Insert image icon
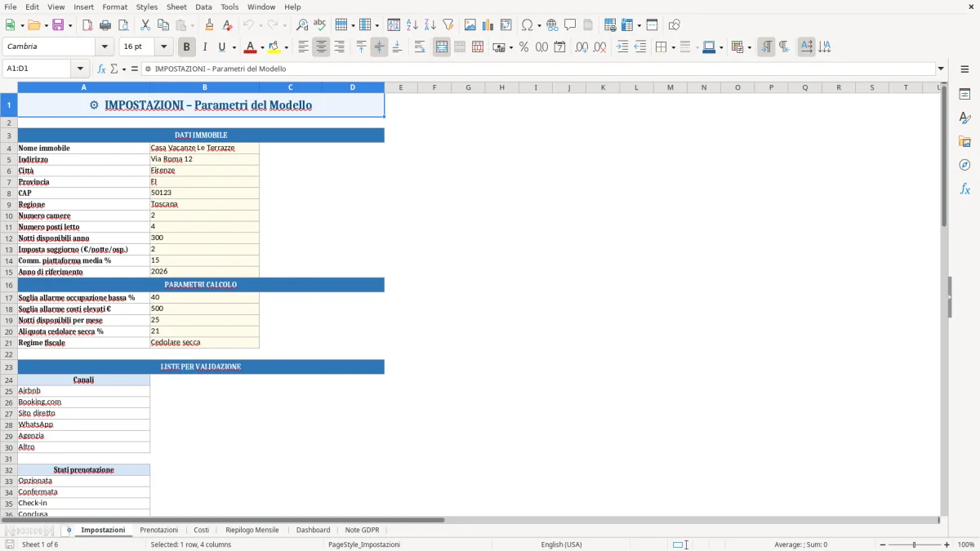The image size is (980, 551). [x=470, y=25]
